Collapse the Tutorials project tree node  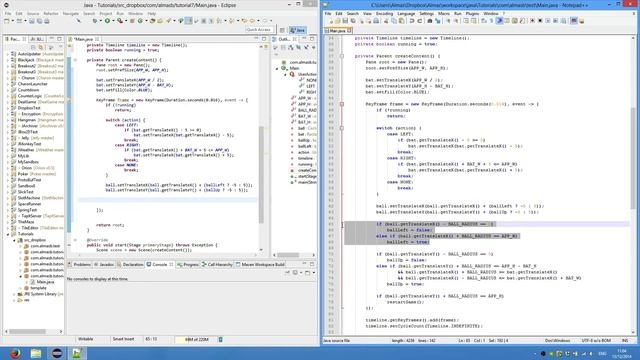point(8,234)
